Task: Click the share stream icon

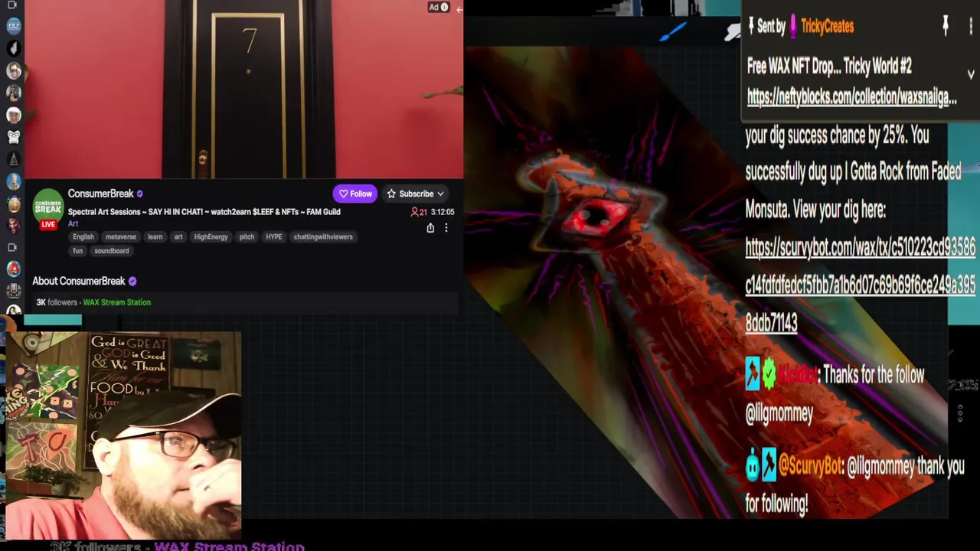Action: [430, 227]
